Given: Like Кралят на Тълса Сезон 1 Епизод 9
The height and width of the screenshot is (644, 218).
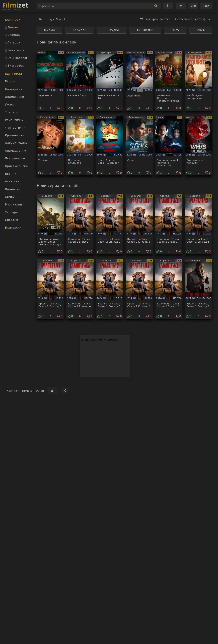Looking at the screenshot, I should click(x=189, y=316).
